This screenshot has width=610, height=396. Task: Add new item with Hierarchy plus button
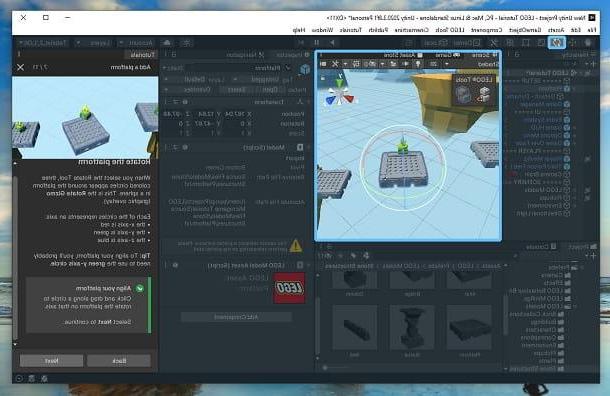592,63
